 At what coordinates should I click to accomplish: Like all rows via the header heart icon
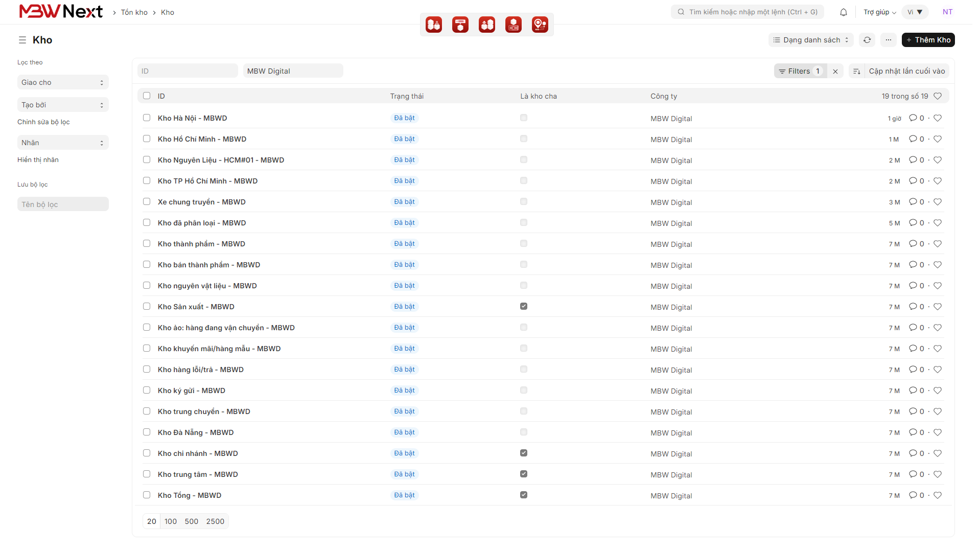pyautogui.click(x=938, y=96)
